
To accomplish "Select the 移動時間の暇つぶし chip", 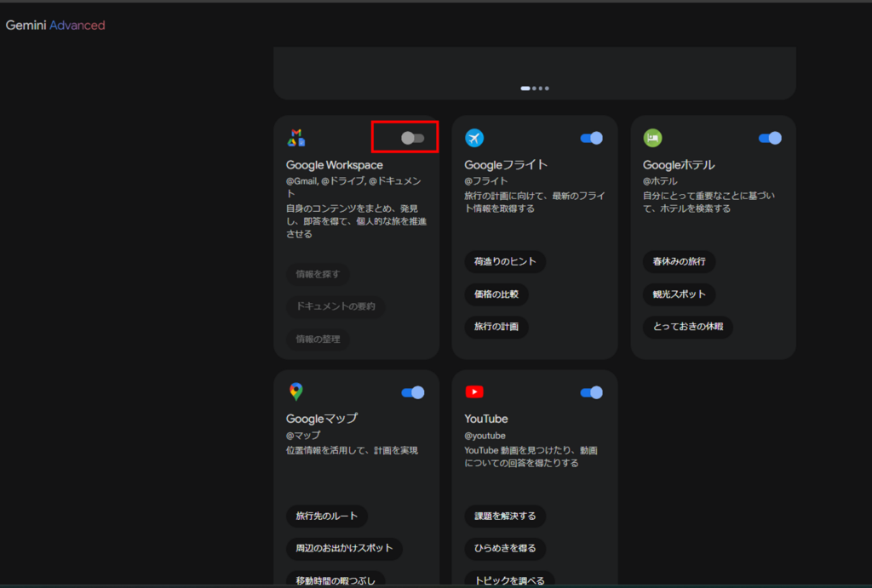I will (x=336, y=580).
